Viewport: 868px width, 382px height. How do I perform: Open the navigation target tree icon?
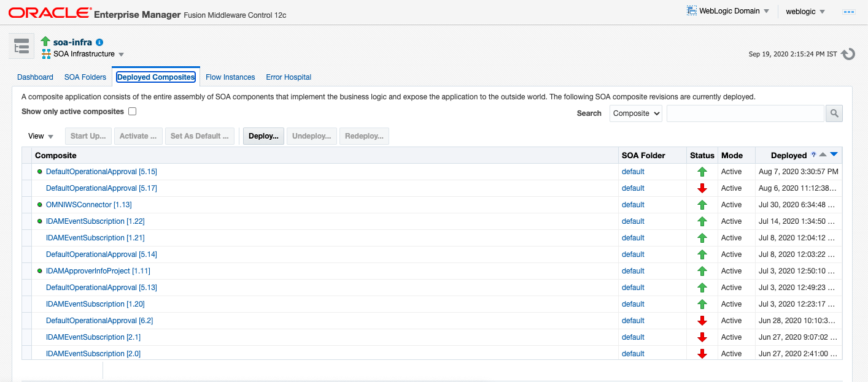coord(20,46)
